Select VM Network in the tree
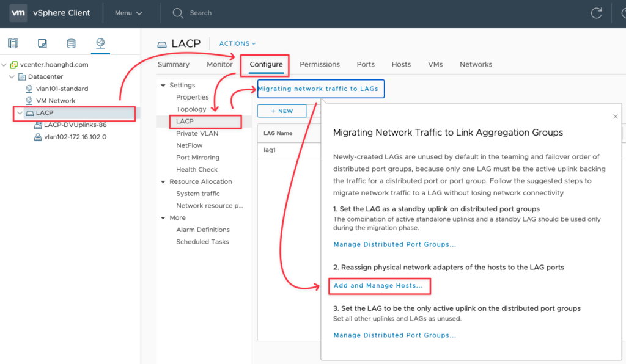This screenshot has height=364, width=626. 56,101
